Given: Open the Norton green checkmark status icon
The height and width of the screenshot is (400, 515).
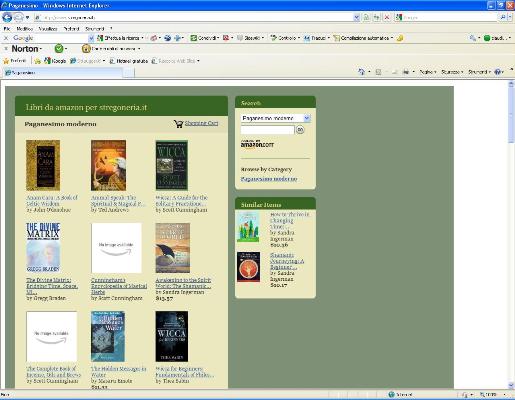Looking at the screenshot, I should click(59, 49).
